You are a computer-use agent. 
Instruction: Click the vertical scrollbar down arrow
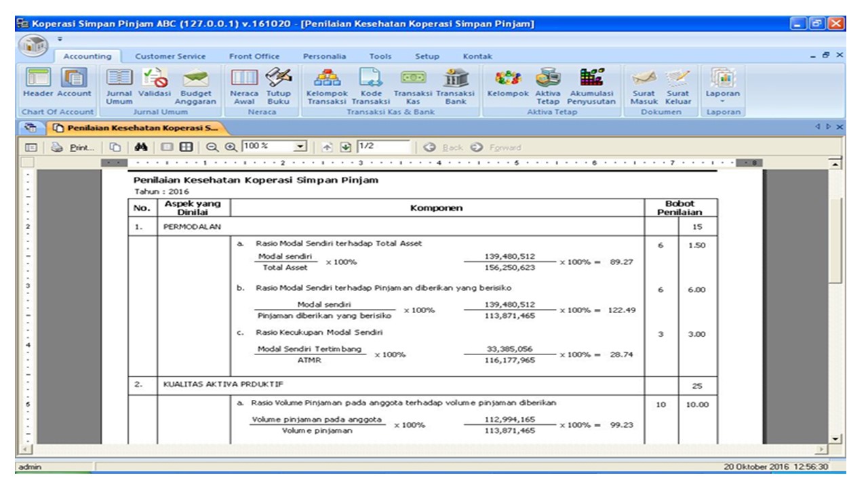836,439
